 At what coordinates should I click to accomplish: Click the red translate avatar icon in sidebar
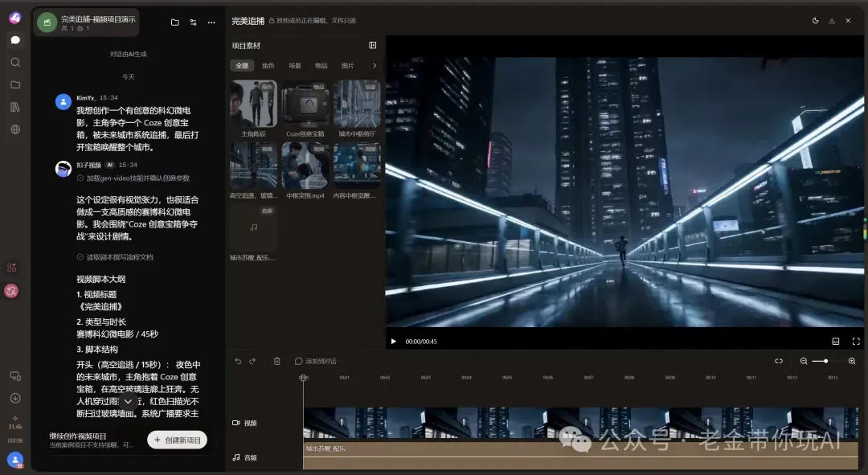tap(11, 291)
